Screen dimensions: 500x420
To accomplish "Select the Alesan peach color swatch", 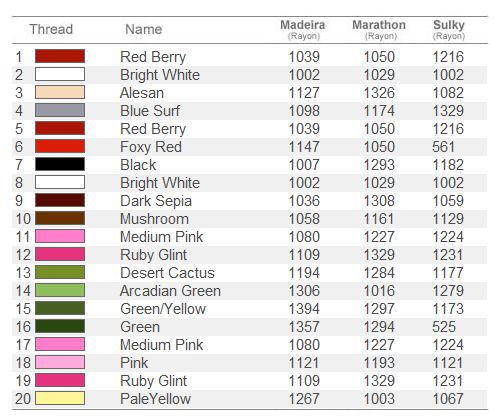I will pos(60,92).
